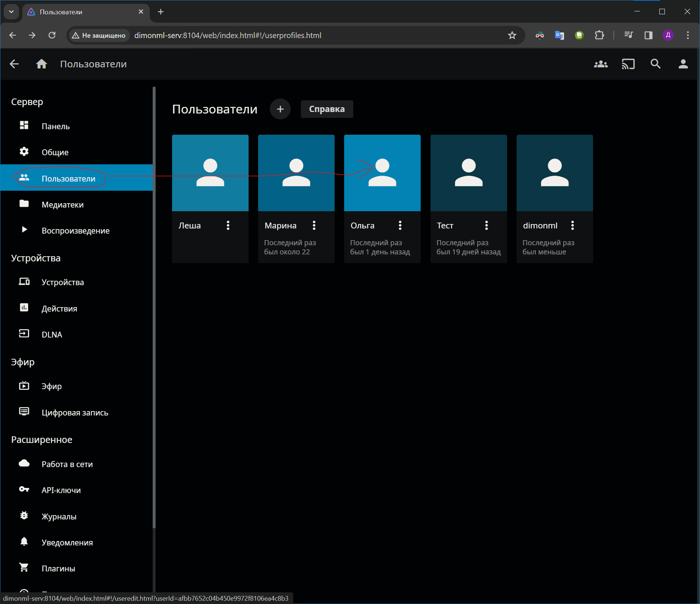Open Панель dashboard in the sidebar
Viewport: 700px width, 604px height.
click(55, 126)
